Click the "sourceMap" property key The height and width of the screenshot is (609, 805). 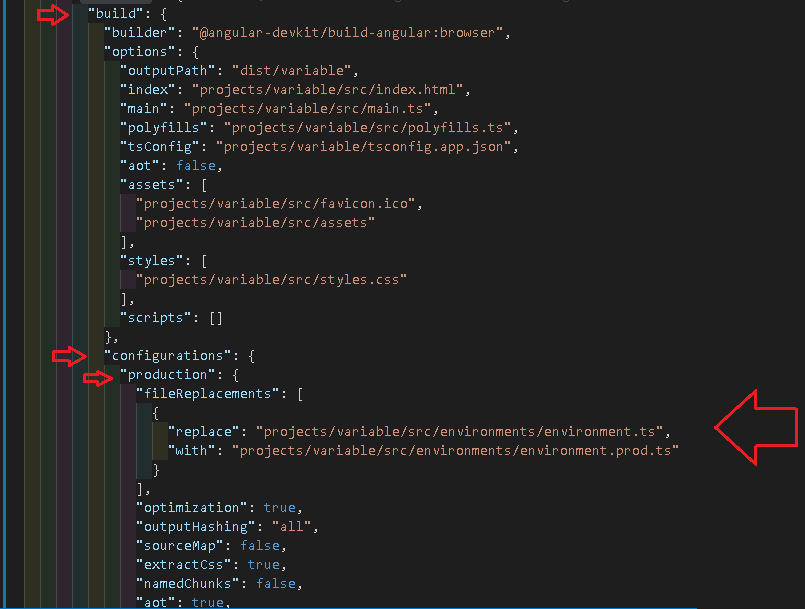point(179,546)
